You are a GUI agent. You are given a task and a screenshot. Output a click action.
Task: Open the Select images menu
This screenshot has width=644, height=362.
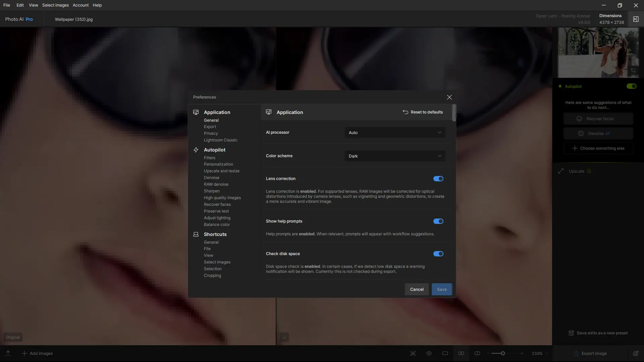55,5
